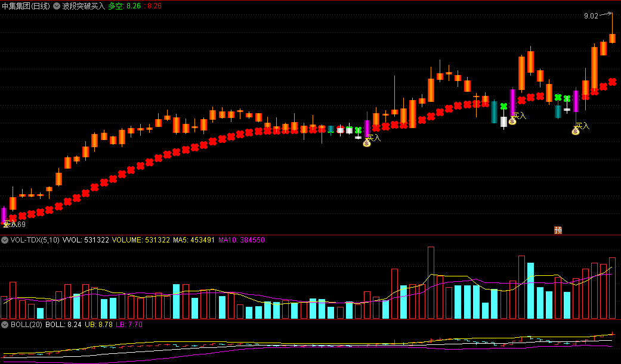Select the 波段突破买入 indicator name
This screenshot has width=621, height=364.
(x=84, y=6)
